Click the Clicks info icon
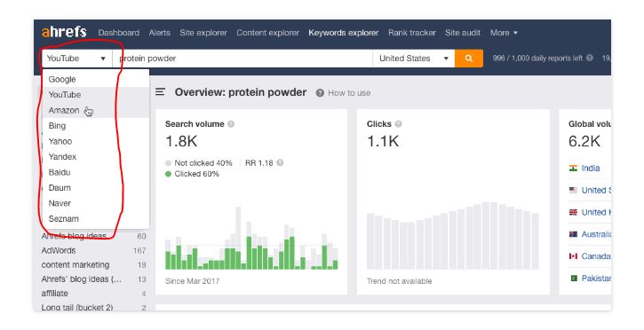Image resolution: width=644 pixels, height=330 pixels. (x=399, y=124)
